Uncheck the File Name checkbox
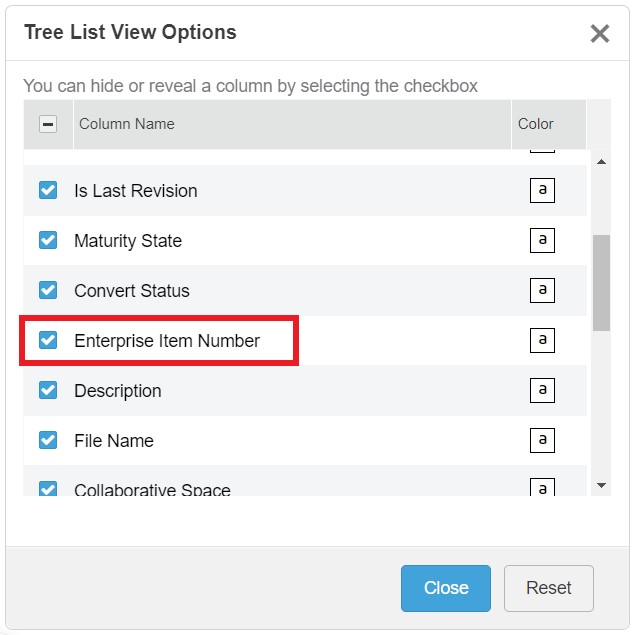Screen dimensions: 636x635 pos(48,440)
